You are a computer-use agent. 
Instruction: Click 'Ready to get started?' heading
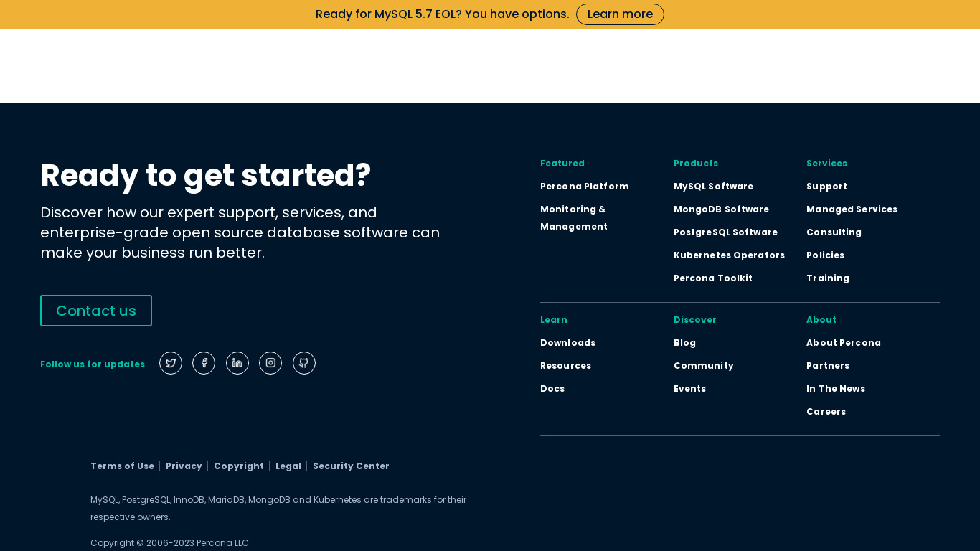(206, 175)
